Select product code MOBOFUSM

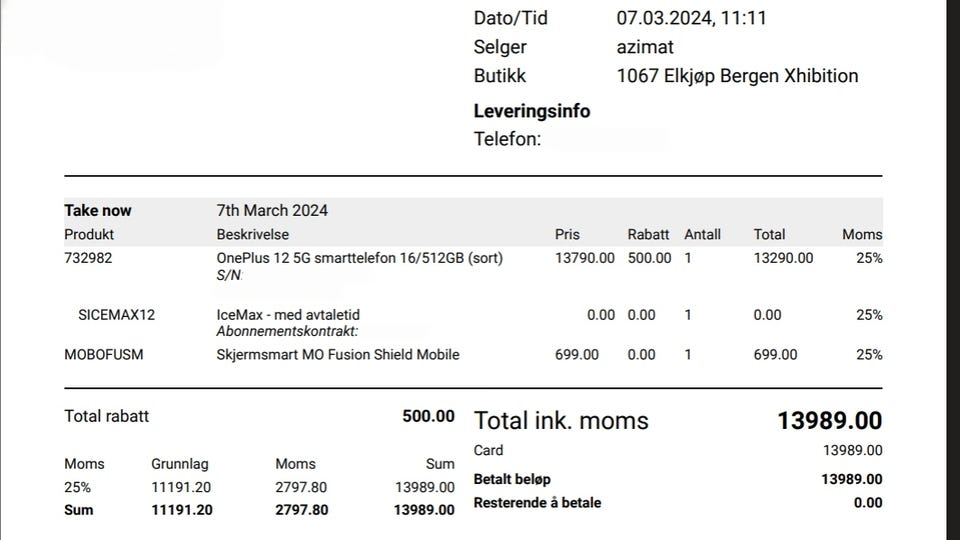pyautogui.click(x=103, y=354)
